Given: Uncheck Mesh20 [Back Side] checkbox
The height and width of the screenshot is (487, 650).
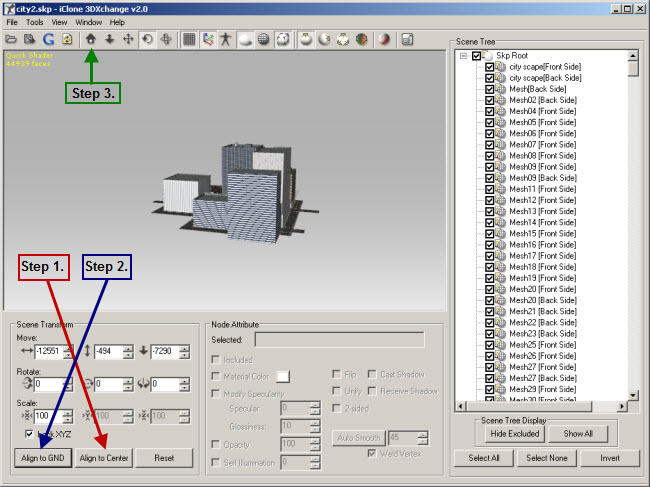Looking at the screenshot, I should 490,300.
